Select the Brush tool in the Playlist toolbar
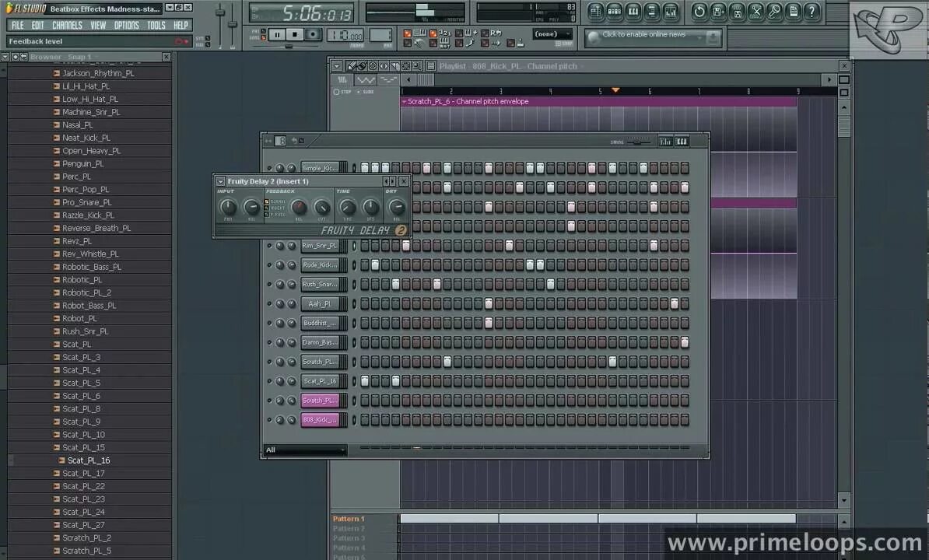The width and height of the screenshot is (929, 560). (362, 65)
